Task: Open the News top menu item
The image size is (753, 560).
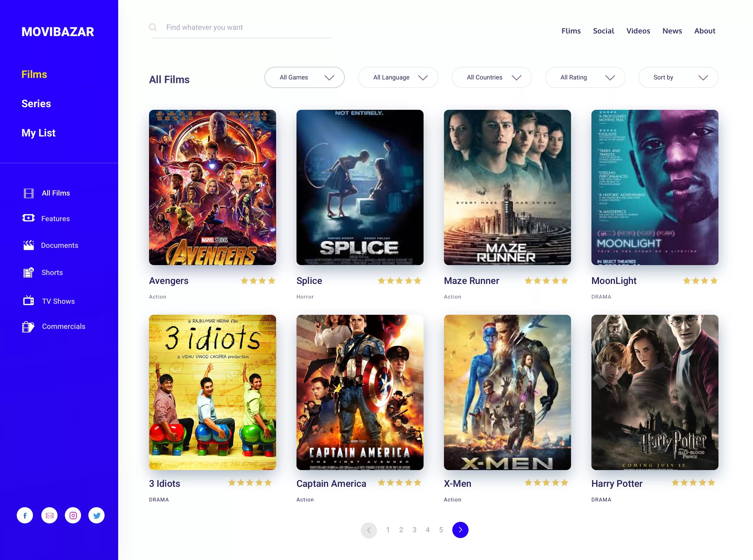Action: [672, 31]
